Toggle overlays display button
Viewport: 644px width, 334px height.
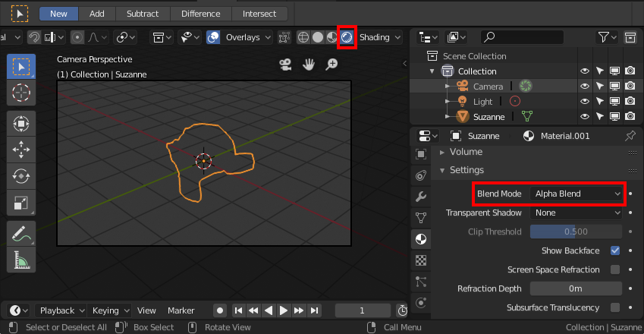213,37
